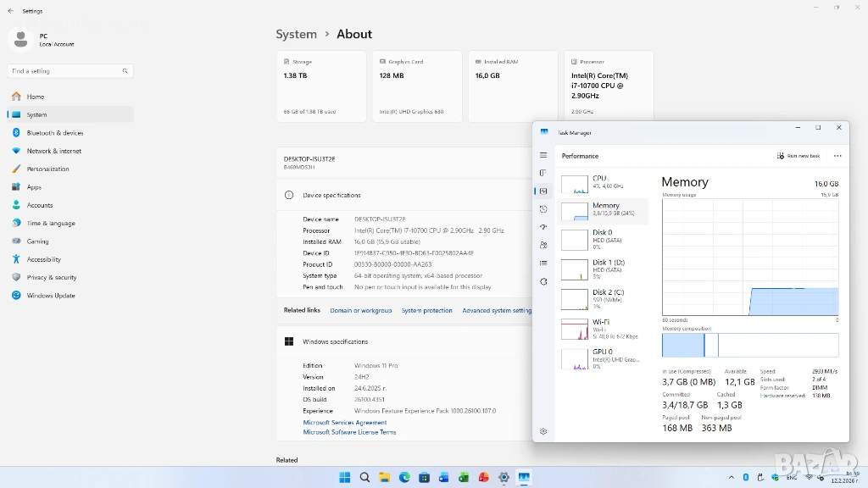
Task: Open the three-dot more options menu
Action: 837,156
